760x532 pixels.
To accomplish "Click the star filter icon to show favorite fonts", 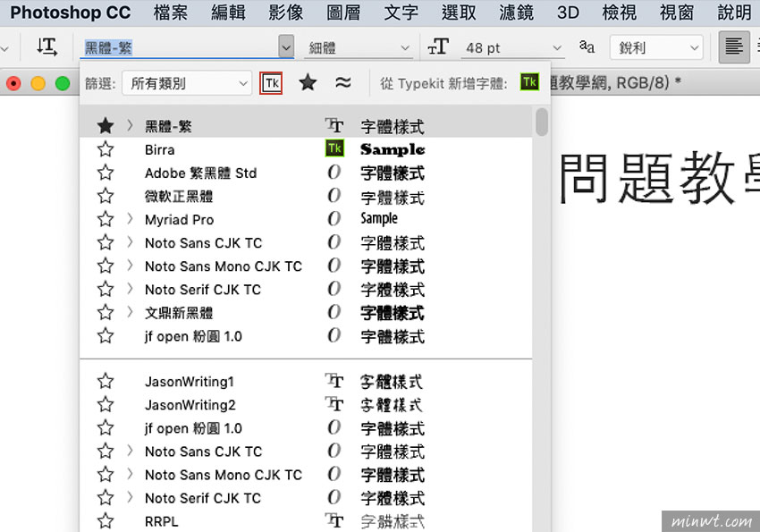I will 308,80.
